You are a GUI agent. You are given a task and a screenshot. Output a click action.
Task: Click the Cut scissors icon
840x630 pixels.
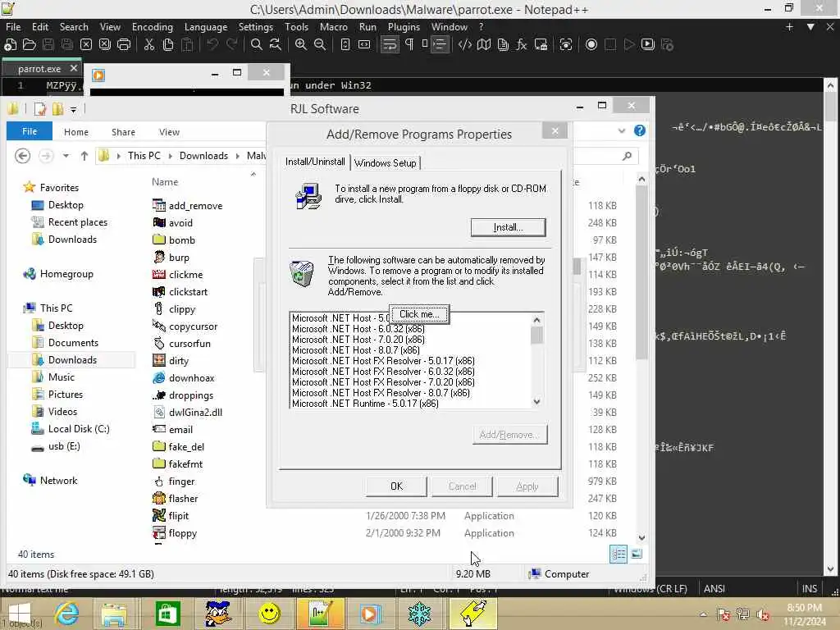(149, 45)
